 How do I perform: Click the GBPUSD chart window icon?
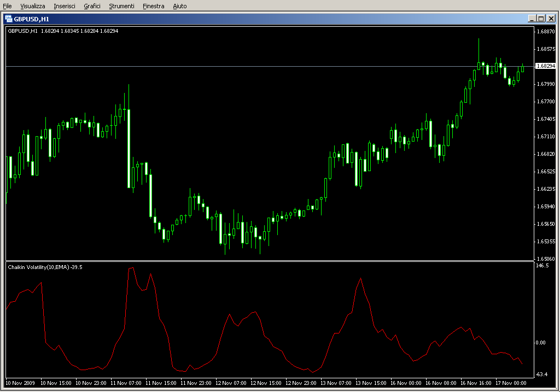coord(9,19)
